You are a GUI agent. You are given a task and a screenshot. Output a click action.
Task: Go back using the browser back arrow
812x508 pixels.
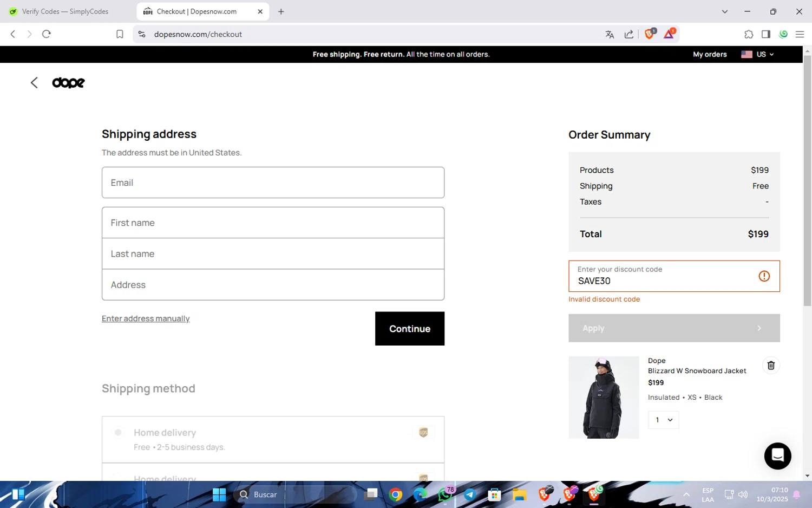pos(13,34)
